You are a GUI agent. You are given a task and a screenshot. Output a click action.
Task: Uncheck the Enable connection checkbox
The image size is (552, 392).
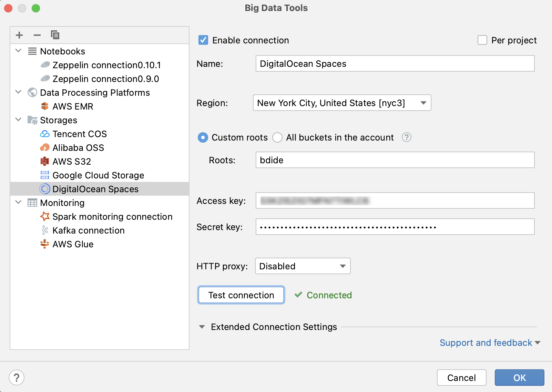pos(203,40)
